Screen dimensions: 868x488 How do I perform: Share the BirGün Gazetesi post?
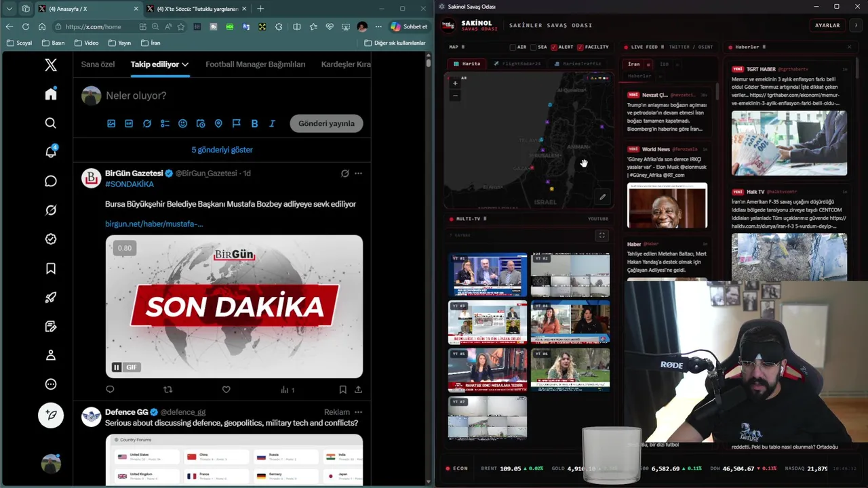(x=358, y=390)
